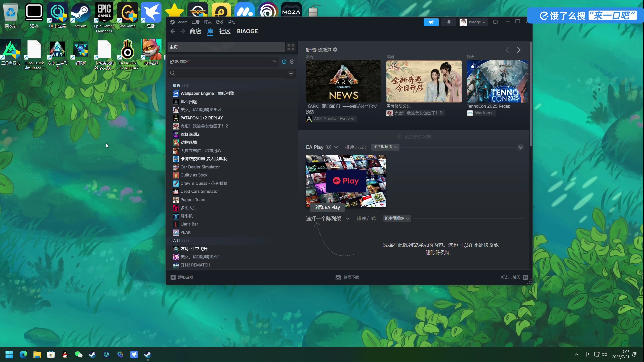Open File Explorer from the taskbar
Image resolution: width=644 pixels, height=362 pixels.
(x=37, y=354)
